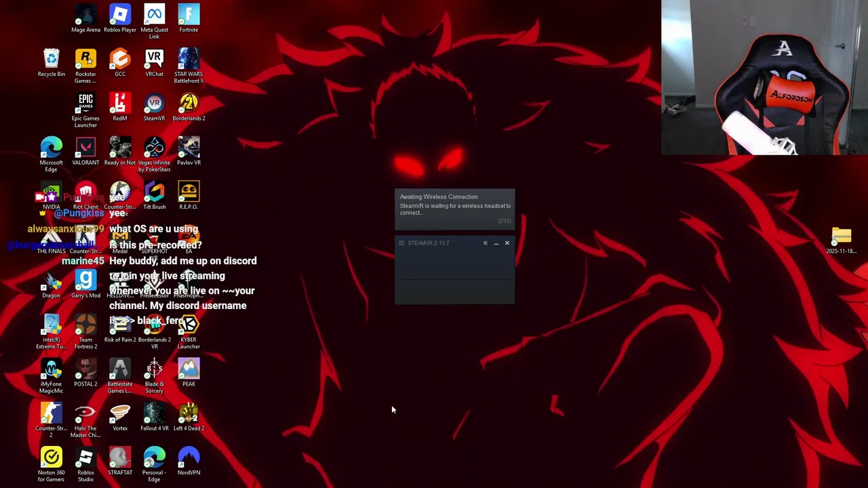Select the R.E.P.O. desktop icon
Screen dimensions: 868x488
click(189, 196)
